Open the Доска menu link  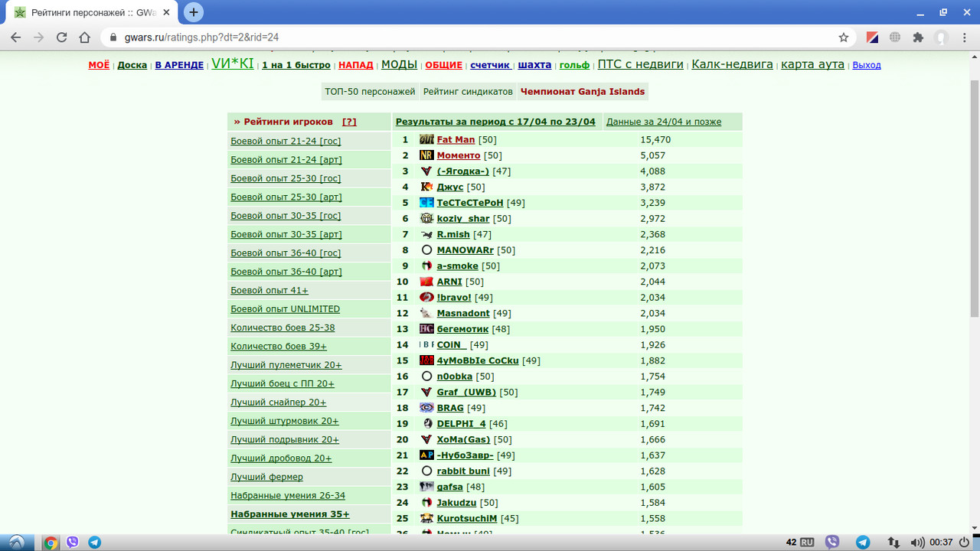[x=132, y=65]
